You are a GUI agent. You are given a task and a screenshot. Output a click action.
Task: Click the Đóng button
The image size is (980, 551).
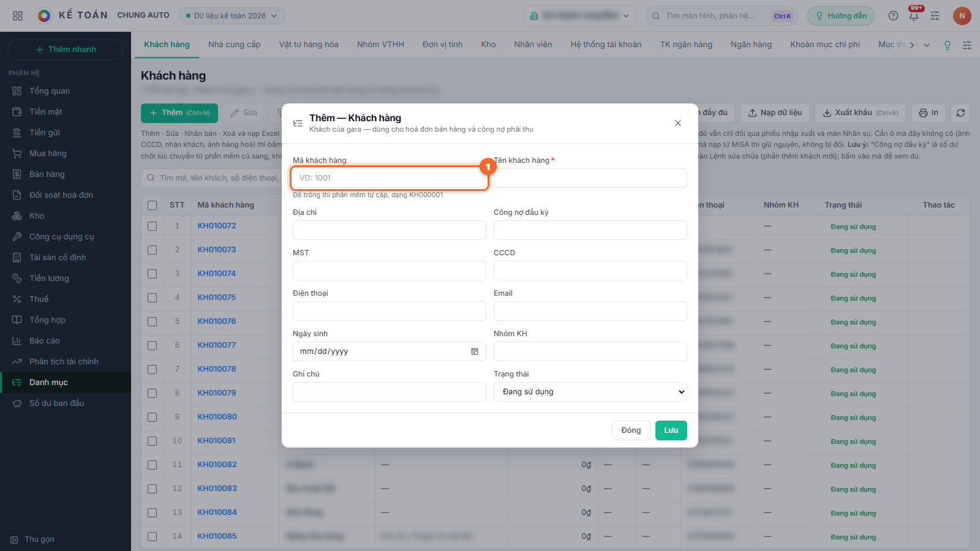(631, 430)
